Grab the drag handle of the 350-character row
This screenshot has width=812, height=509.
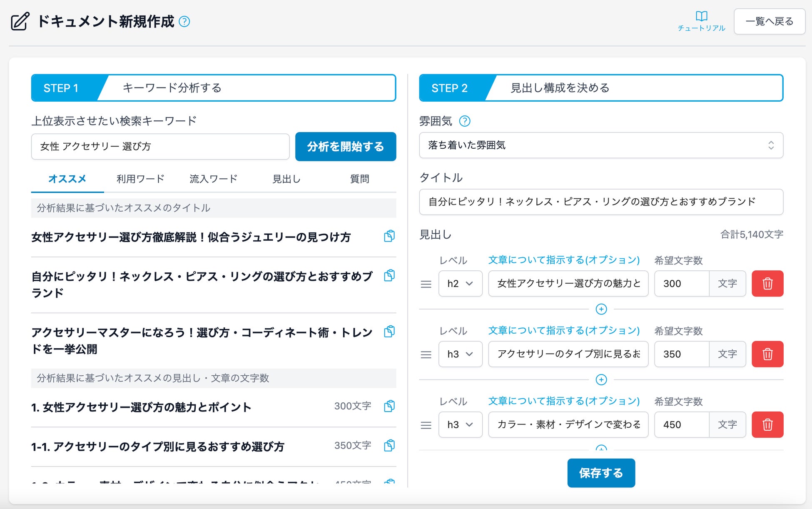point(426,354)
